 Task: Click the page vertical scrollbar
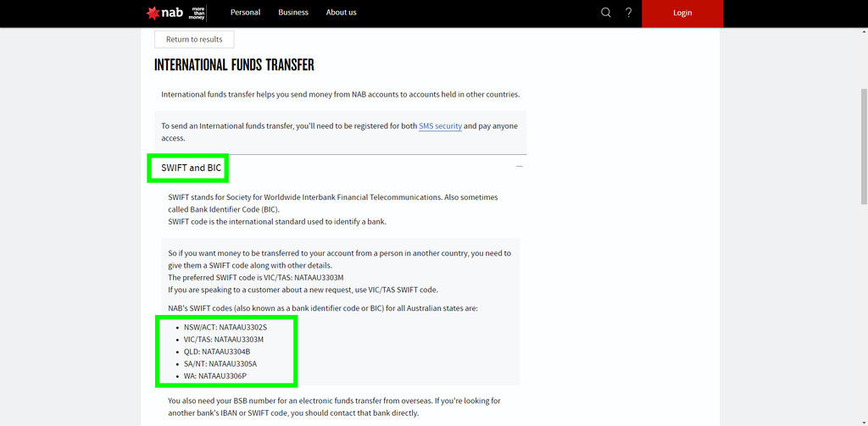(x=864, y=148)
